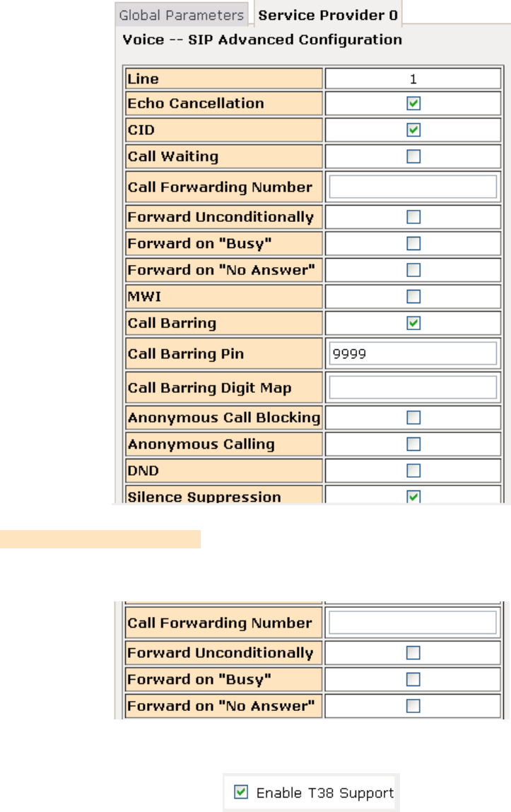Viewport: 511px width, 812px height.
Task: Click Call Forwarding Number field in full table
Action: coord(413,187)
